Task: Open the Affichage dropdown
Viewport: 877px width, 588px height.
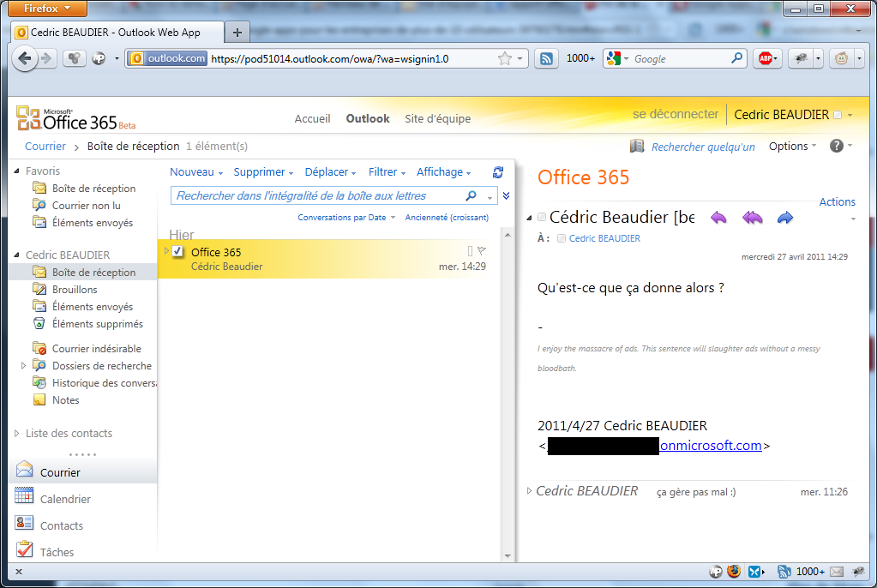Action: point(443,171)
